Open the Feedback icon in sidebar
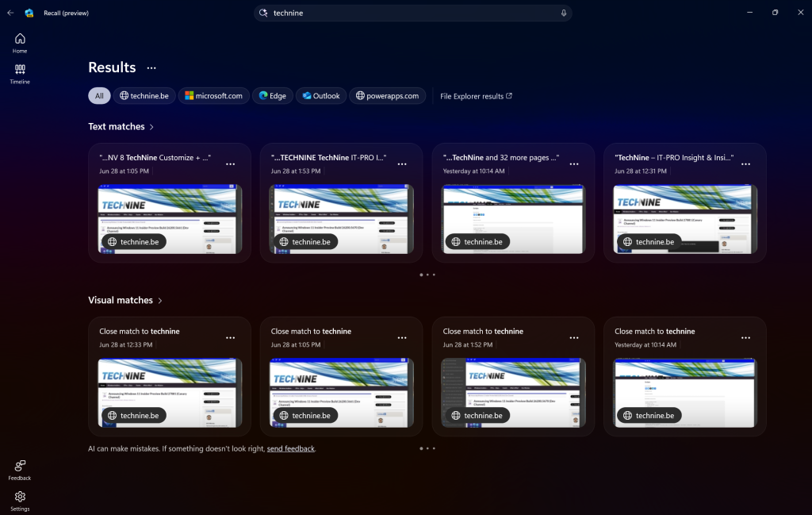The image size is (812, 515). [20, 466]
